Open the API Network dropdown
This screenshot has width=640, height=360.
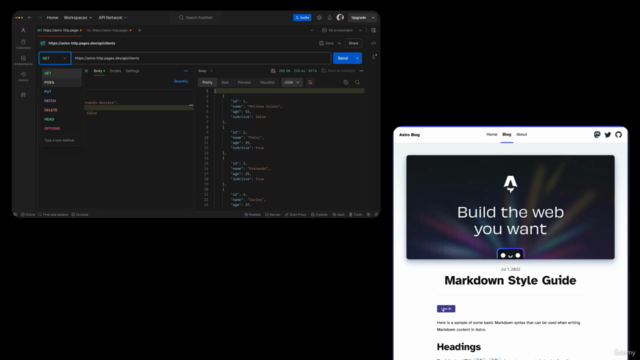(x=112, y=18)
